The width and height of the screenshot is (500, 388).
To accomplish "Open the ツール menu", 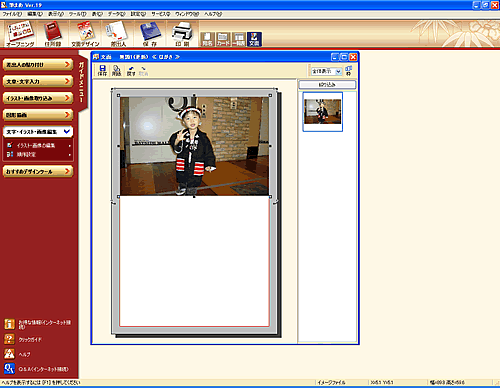I will 77,14.
